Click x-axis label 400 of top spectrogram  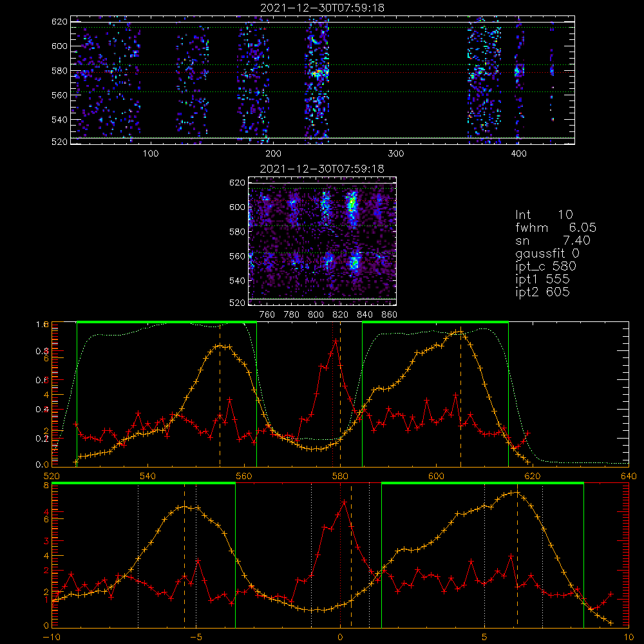pyautogui.click(x=518, y=154)
